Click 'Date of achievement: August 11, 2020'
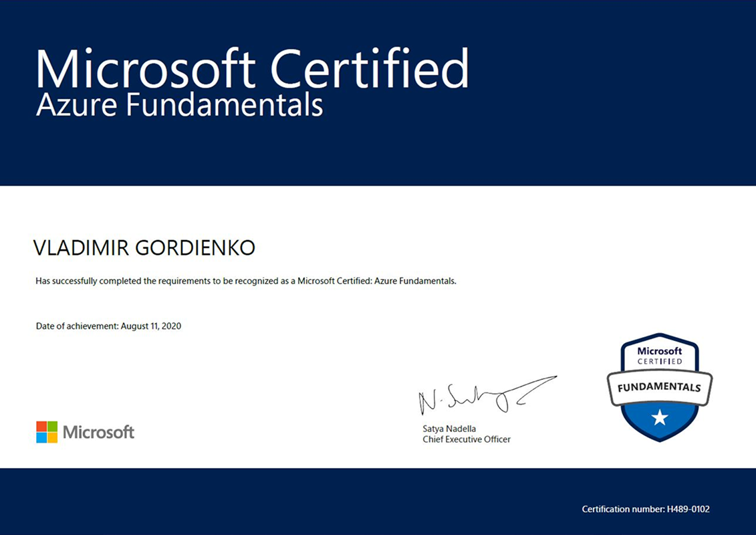This screenshot has height=535, width=756. point(108,326)
